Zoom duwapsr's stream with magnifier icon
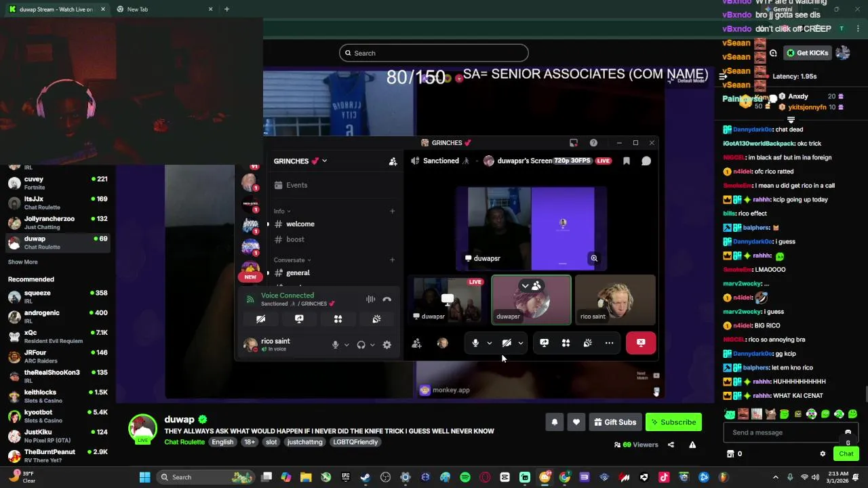The image size is (868, 488). [594, 258]
